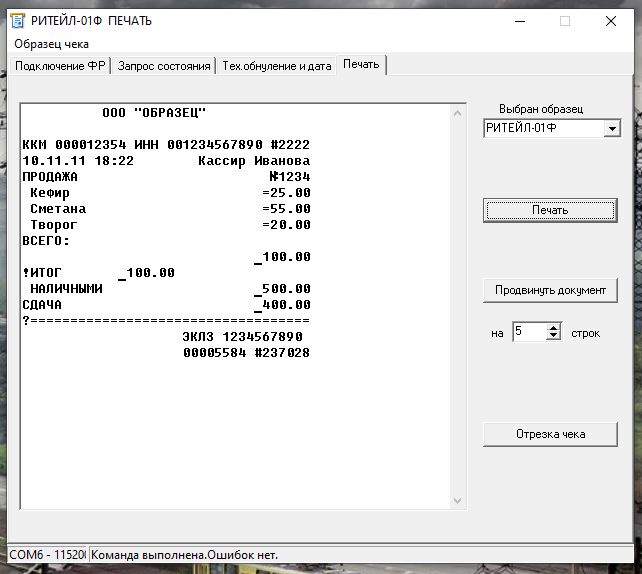The image size is (642, 574).
Task: Click the Творог item line
Action: click(x=170, y=225)
